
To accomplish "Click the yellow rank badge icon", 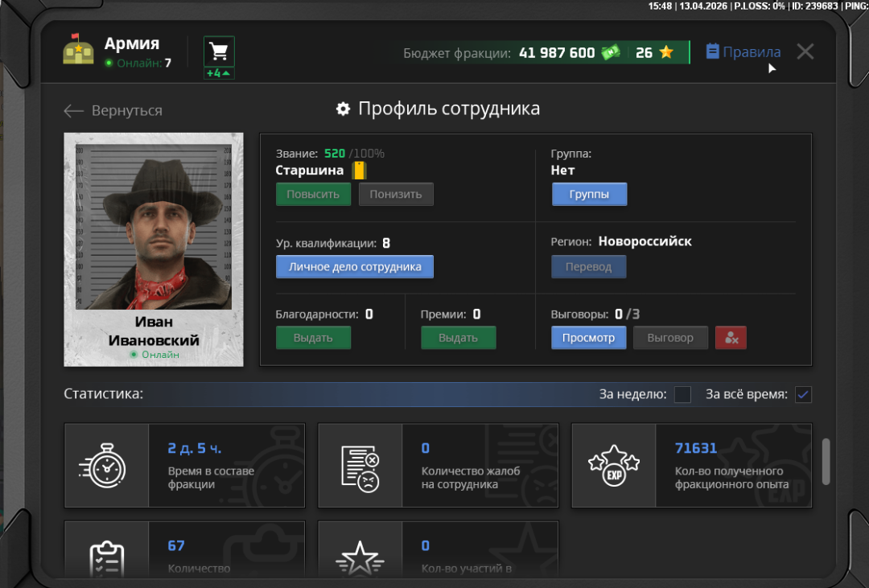I will click(359, 171).
